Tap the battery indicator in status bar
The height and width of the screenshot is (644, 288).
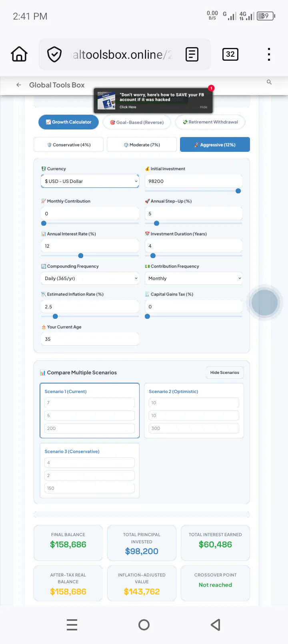[266, 16]
